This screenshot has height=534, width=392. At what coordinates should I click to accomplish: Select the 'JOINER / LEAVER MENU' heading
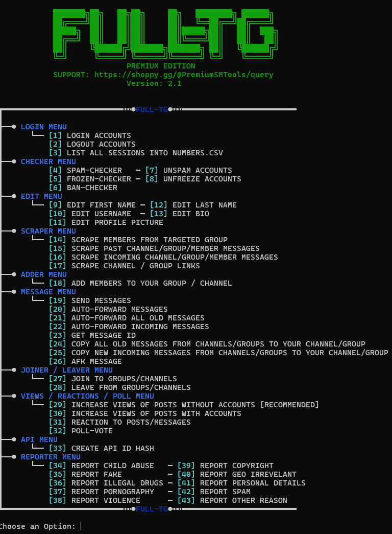tap(67, 370)
